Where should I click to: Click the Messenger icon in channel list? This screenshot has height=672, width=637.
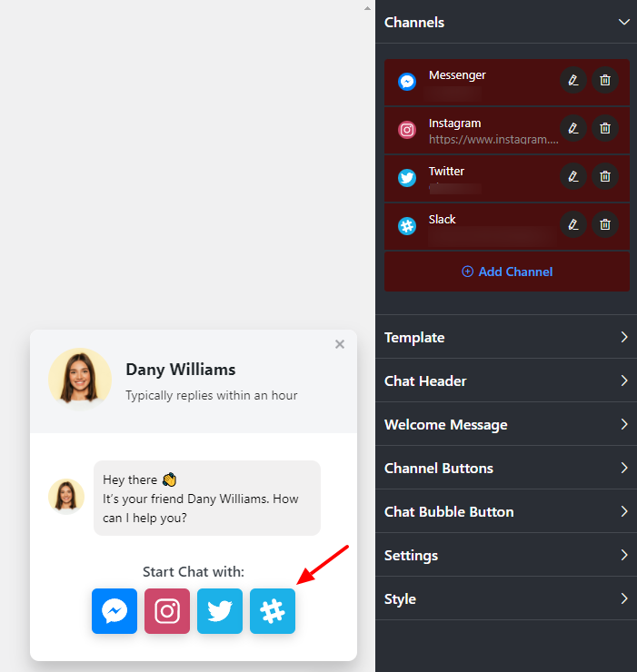pyautogui.click(x=407, y=82)
